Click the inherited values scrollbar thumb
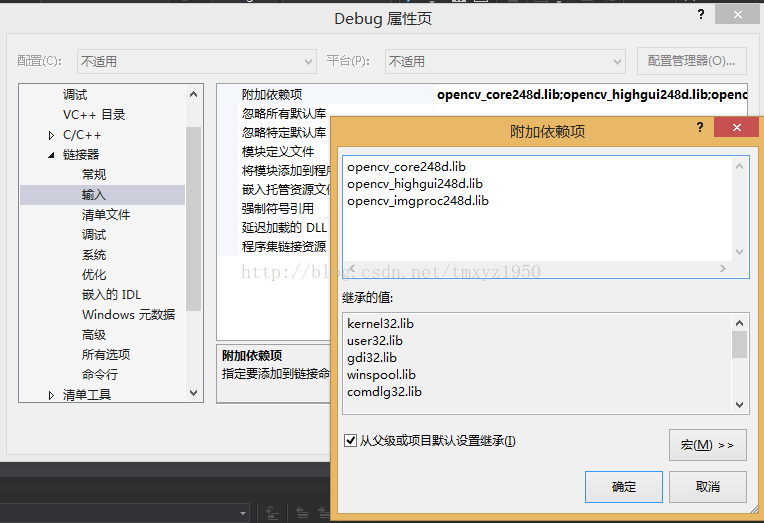The image size is (764, 523). pos(739,345)
